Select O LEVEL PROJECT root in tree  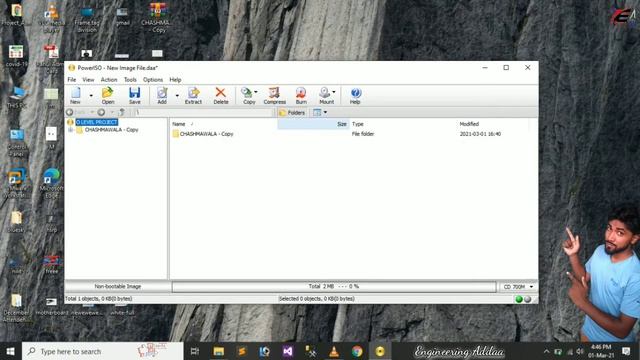(97, 122)
